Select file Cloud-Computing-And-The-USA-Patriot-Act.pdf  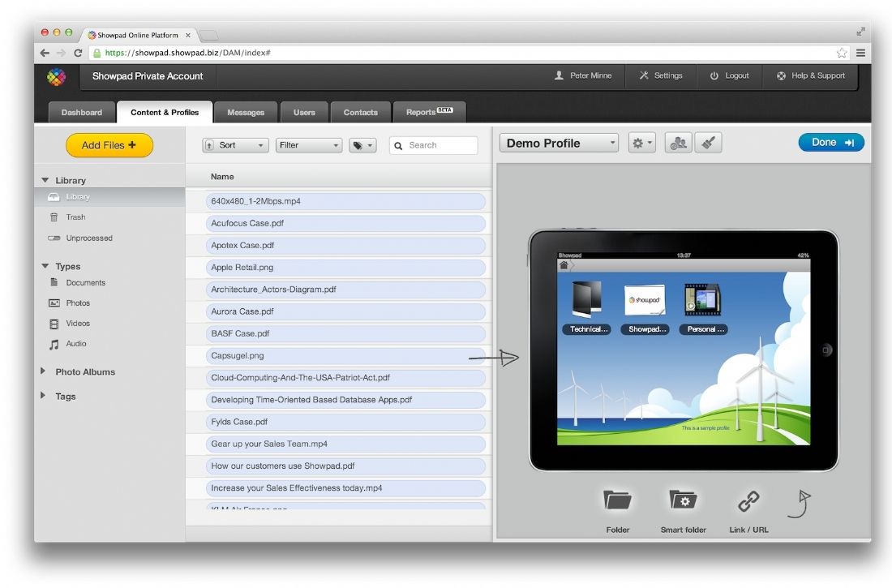345,378
